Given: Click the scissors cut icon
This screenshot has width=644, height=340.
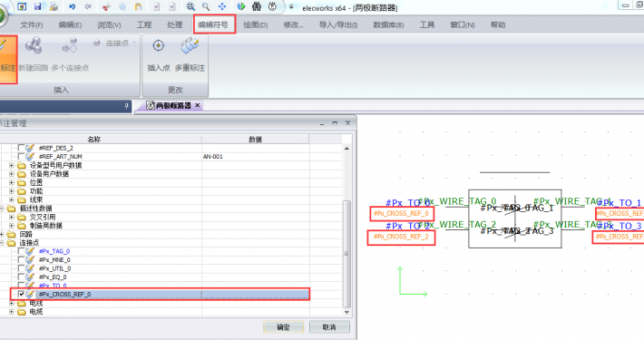Looking at the screenshot, I should point(106,6).
